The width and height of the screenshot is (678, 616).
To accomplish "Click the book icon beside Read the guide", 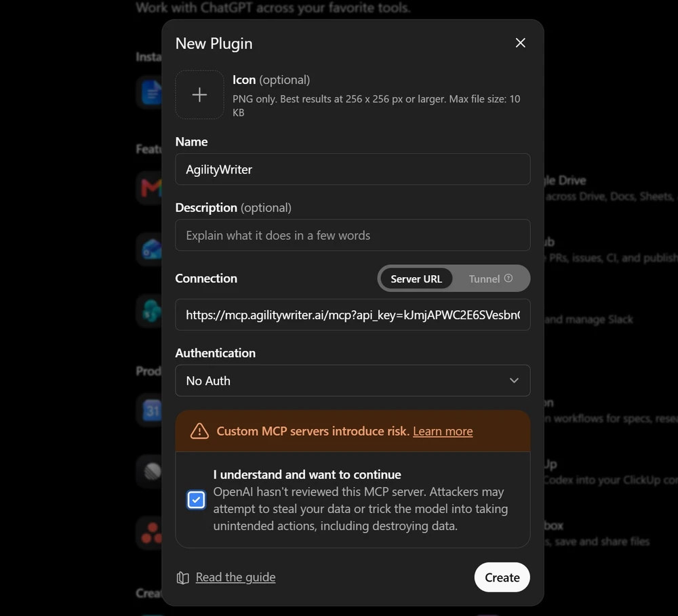I will (x=183, y=577).
